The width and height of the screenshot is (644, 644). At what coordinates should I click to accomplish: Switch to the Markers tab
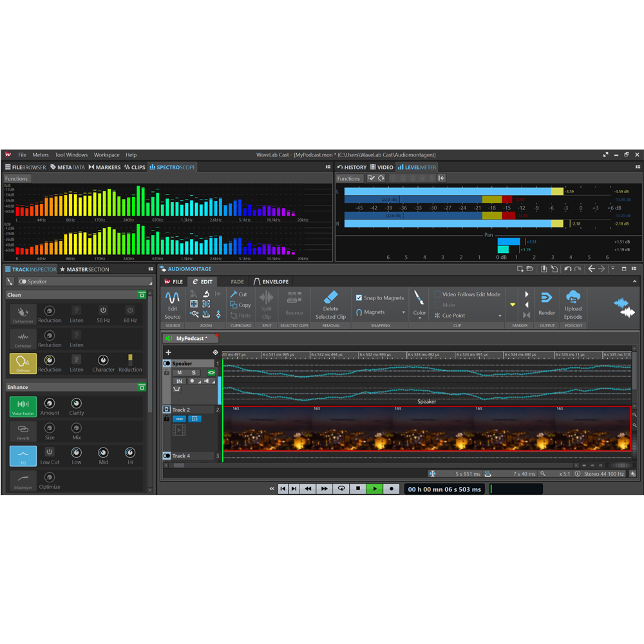point(104,167)
